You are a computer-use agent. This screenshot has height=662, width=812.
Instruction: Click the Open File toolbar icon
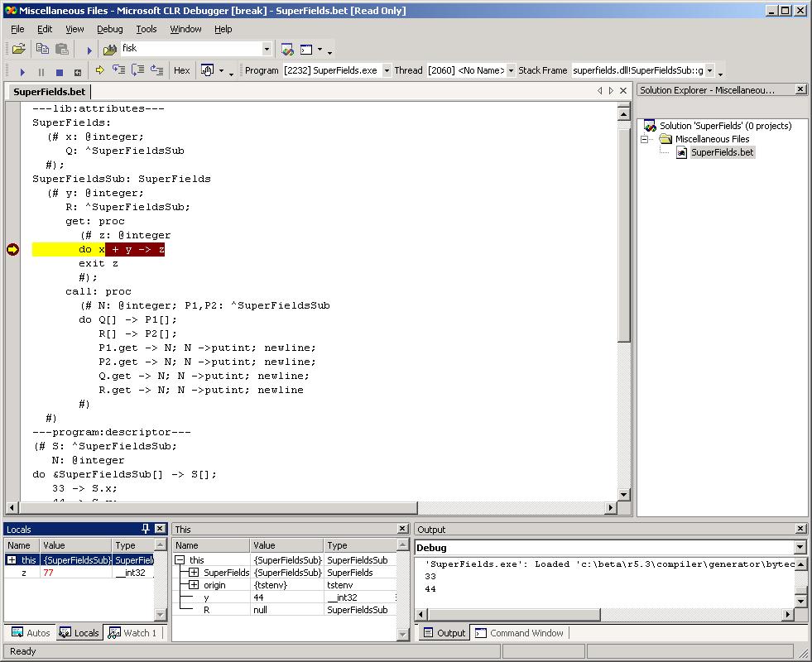point(18,50)
